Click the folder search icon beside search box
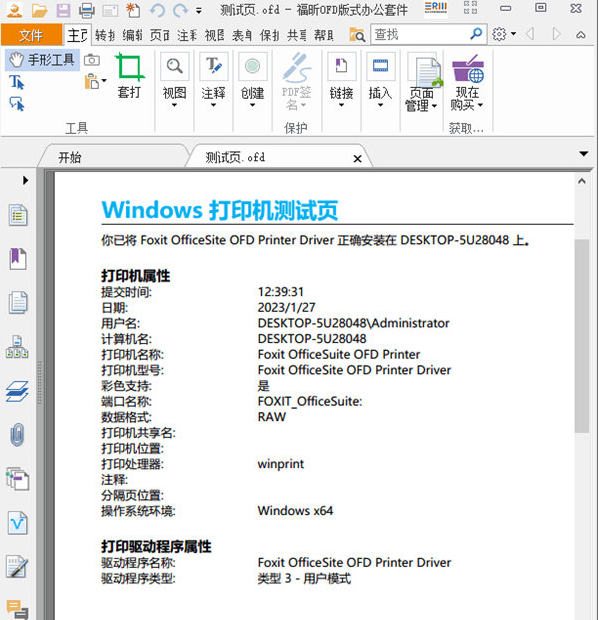 (357, 35)
